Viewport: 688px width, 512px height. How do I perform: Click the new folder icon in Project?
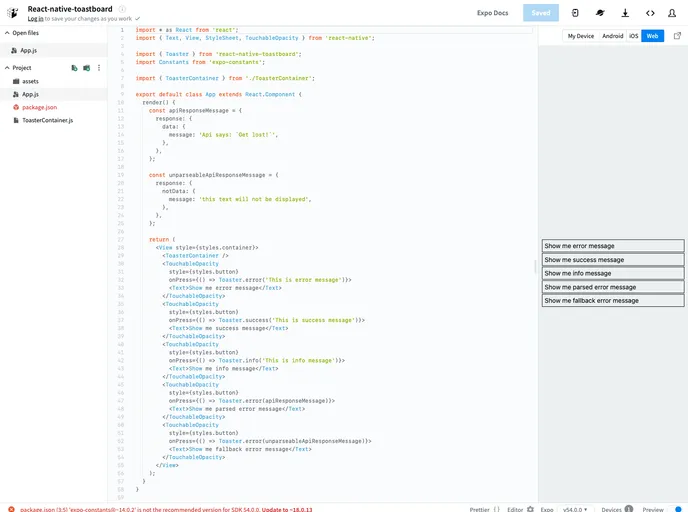tap(86, 68)
